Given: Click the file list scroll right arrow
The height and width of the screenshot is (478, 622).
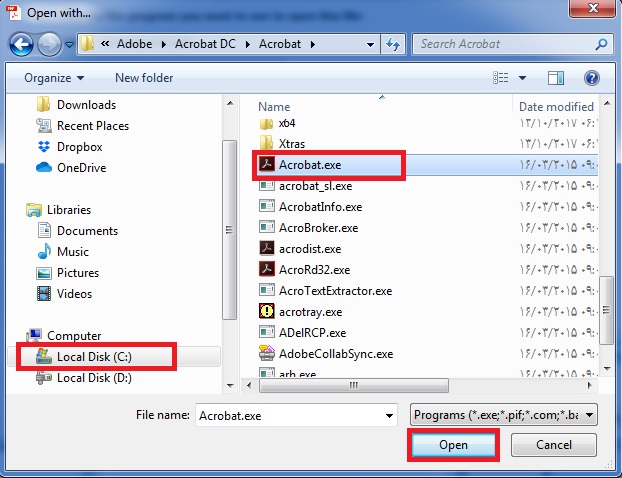Looking at the screenshot, I should pyautogui.click(x=590, y=385).
